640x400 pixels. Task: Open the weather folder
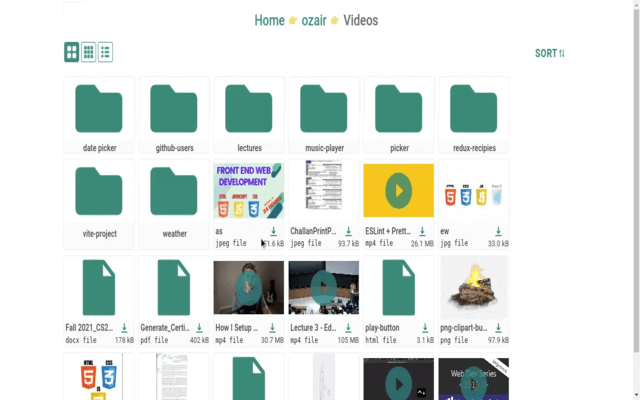pos(174,191)
